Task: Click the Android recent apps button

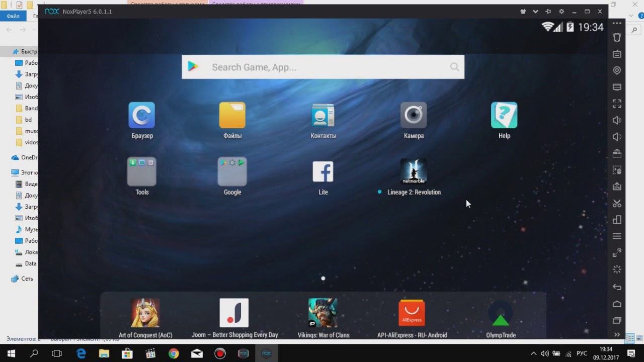Action: point(617,320)
